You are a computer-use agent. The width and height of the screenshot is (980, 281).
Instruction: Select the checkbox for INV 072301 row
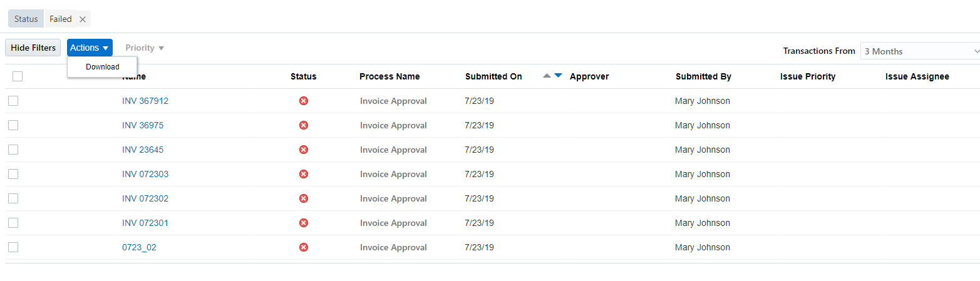tap(13, 223)
